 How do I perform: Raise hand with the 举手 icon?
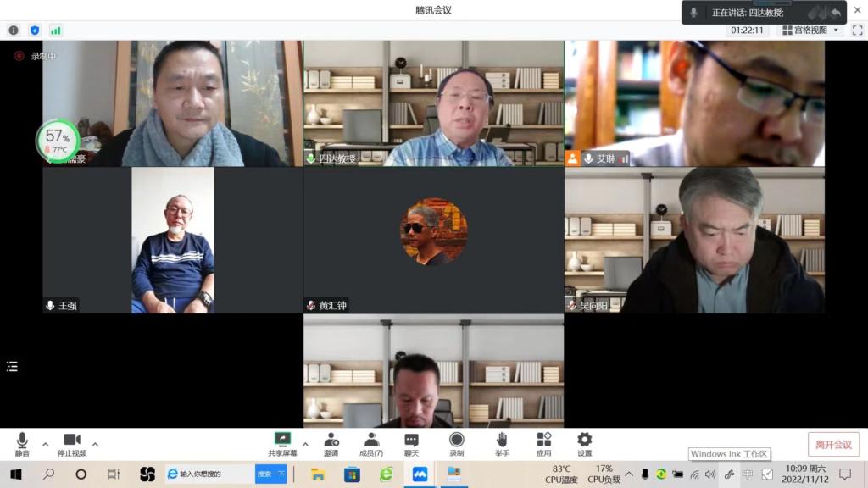click(x=502, y=443)
